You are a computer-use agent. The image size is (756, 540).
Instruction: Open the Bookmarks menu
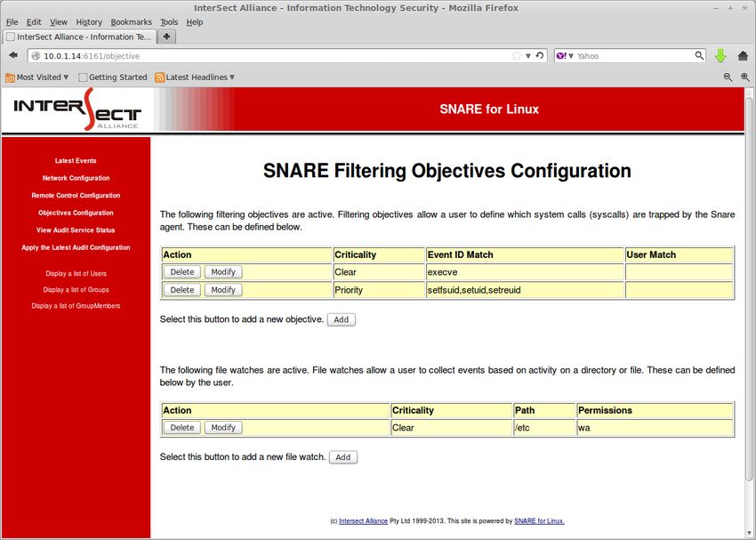tap(131, 22)
